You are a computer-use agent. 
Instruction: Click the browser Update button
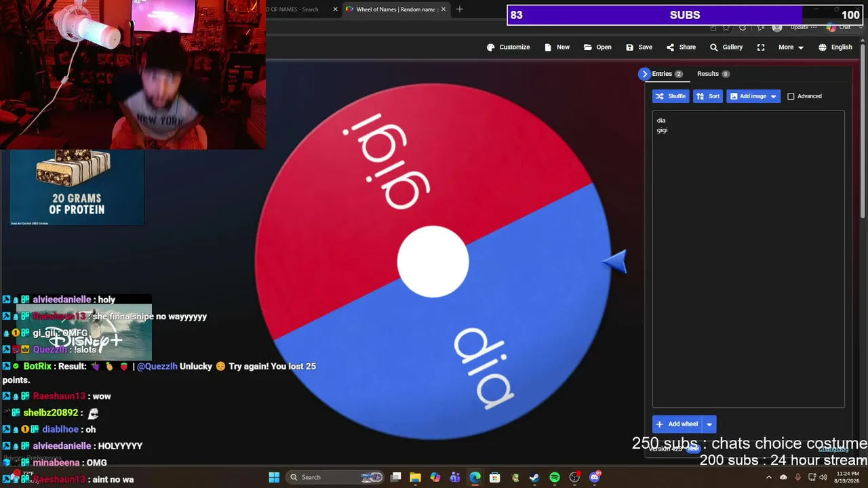pyautogui.click(x=803, y=27)
